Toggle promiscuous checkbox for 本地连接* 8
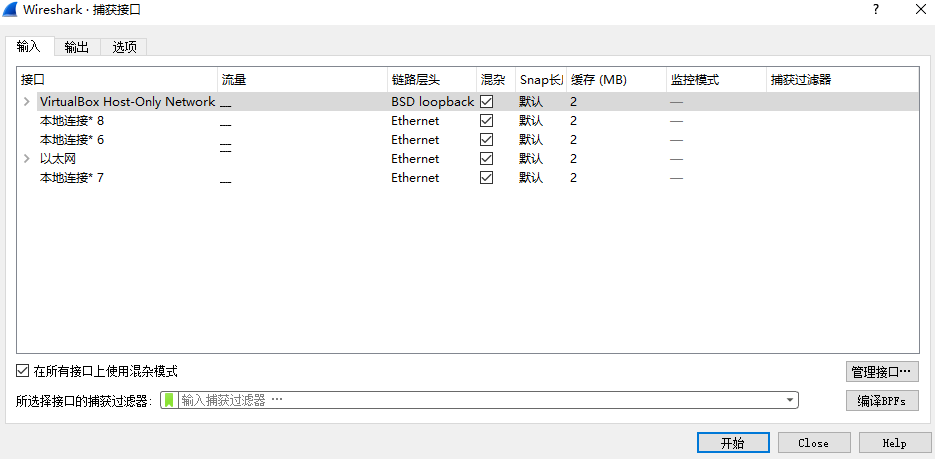The width and height of the screenshot is (935, 459). (487, 120)
